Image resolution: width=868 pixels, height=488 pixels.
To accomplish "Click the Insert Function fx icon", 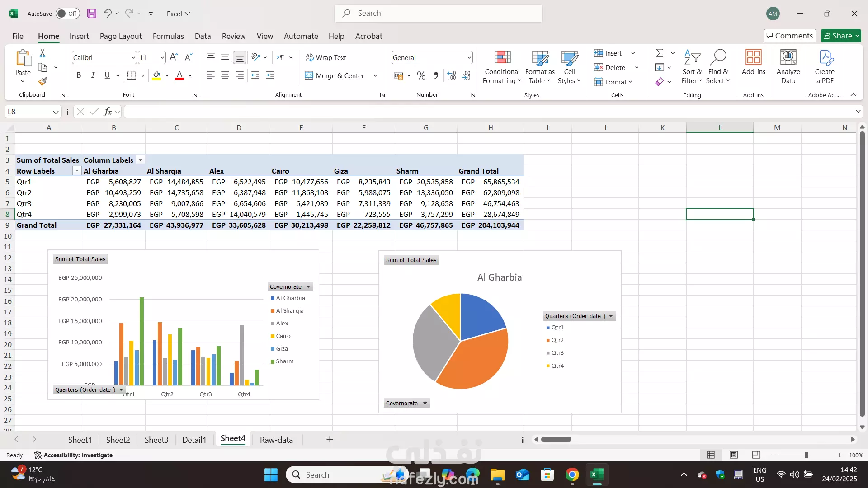I will (x=108, y=112).
